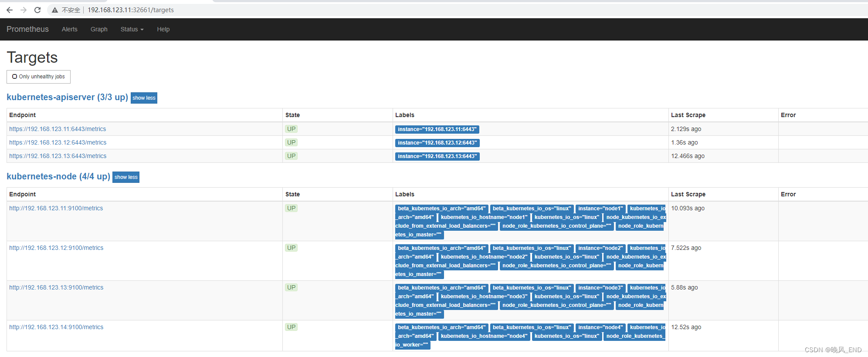This screenshot has width=868, height=357.
Task: Click the instance="node1" label badge
Action: (x=600, y=209)
